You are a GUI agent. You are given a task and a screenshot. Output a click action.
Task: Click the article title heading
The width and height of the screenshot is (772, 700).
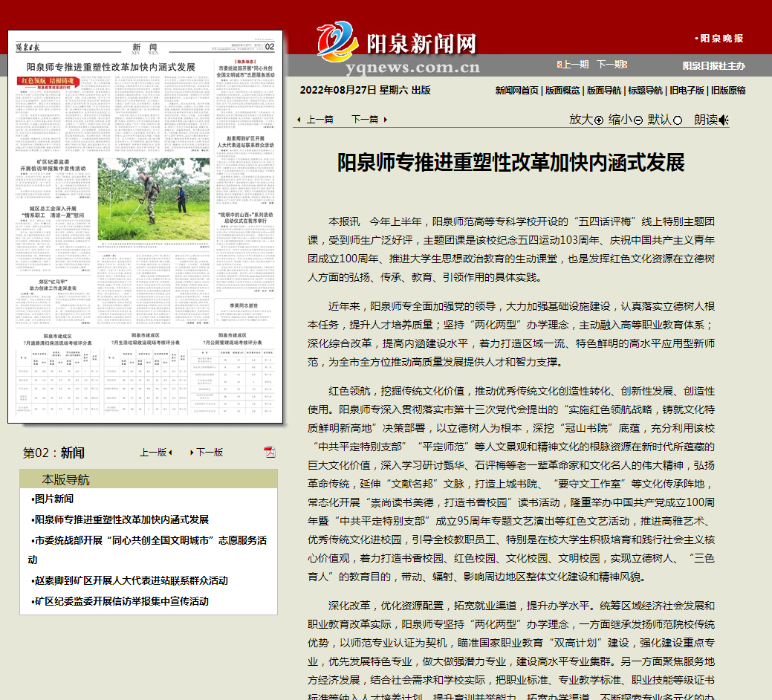511,163
